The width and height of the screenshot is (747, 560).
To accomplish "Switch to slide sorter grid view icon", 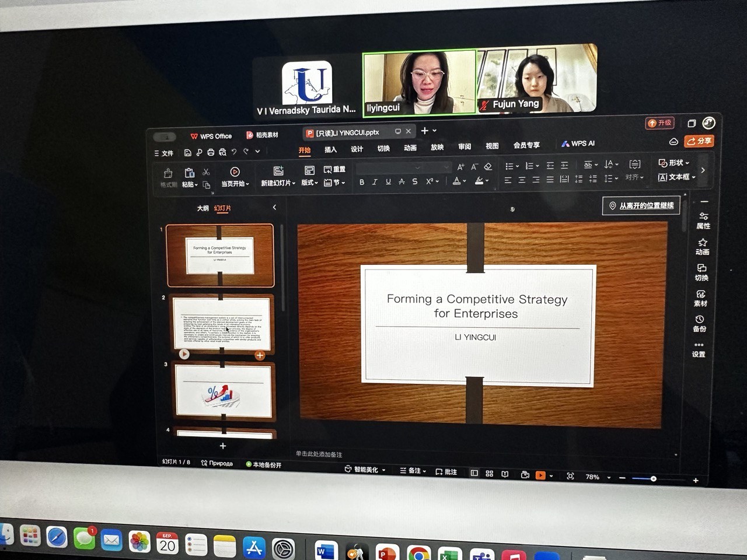I will coord(489,474).
